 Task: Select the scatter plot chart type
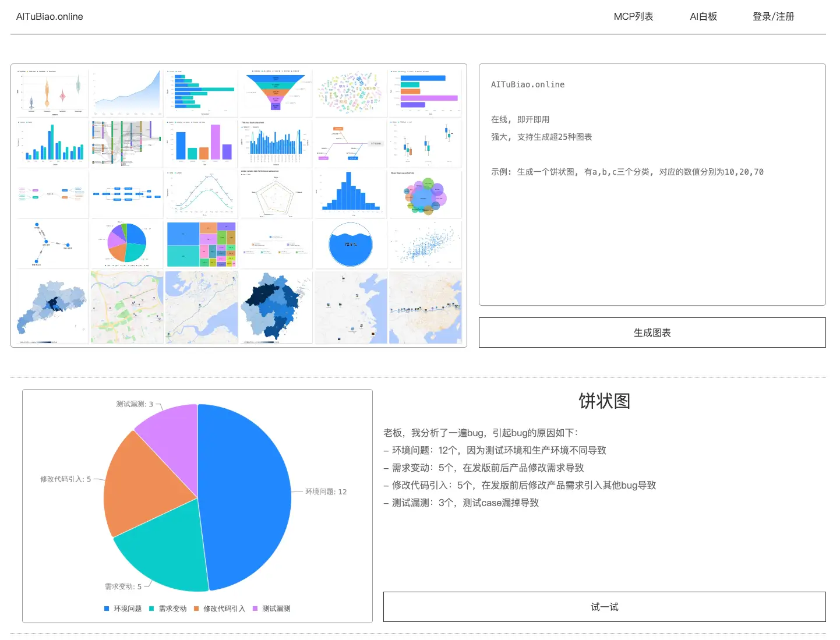click(425, 244)
